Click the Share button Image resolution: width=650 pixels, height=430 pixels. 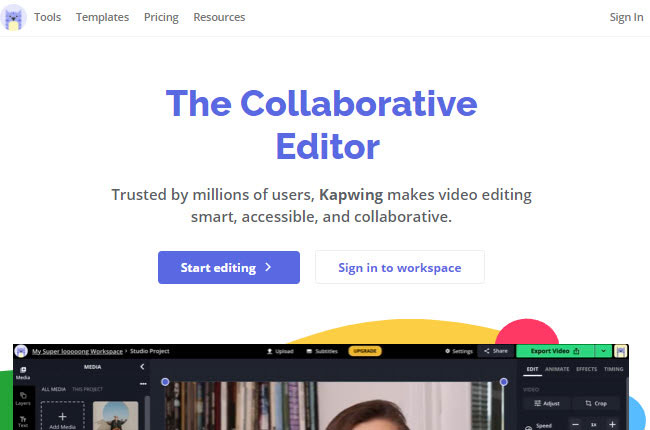(496, 351)
